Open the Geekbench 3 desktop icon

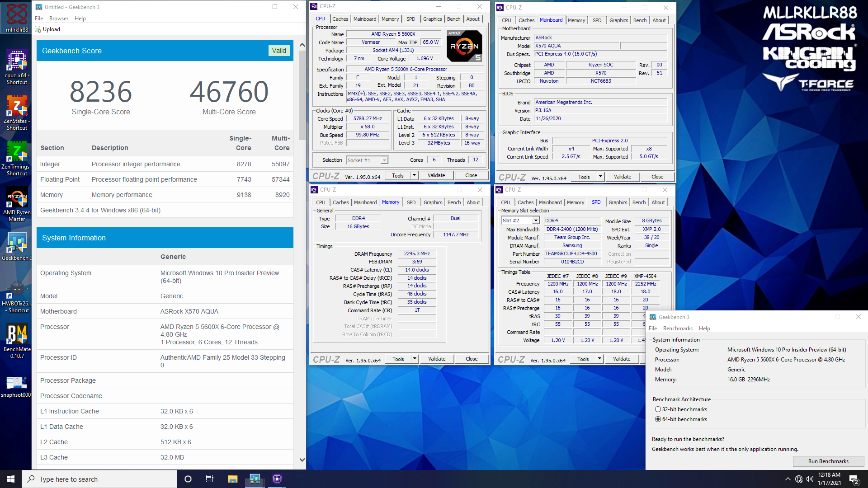(x=17, y=246)
